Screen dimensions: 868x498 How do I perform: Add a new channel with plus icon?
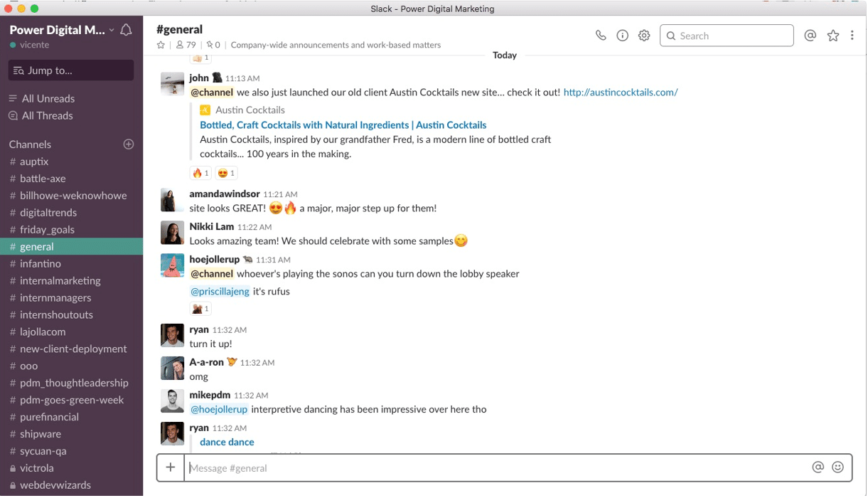[x=129, y=144]
